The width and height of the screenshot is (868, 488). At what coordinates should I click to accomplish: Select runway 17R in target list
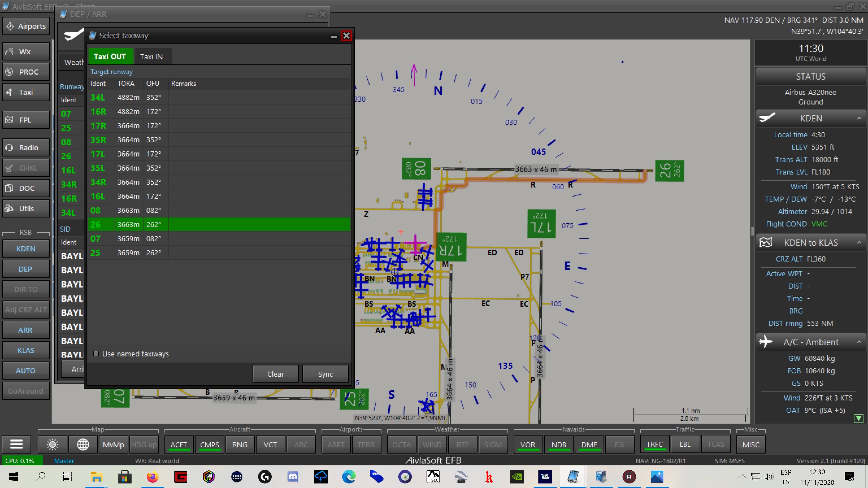[219, 126]
